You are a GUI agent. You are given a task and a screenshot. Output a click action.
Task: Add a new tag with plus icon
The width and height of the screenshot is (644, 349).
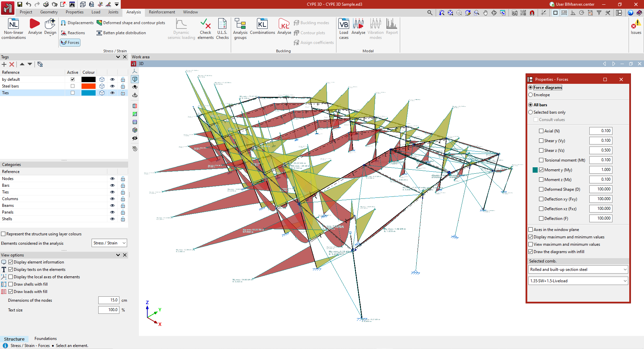tap(4, 64)
